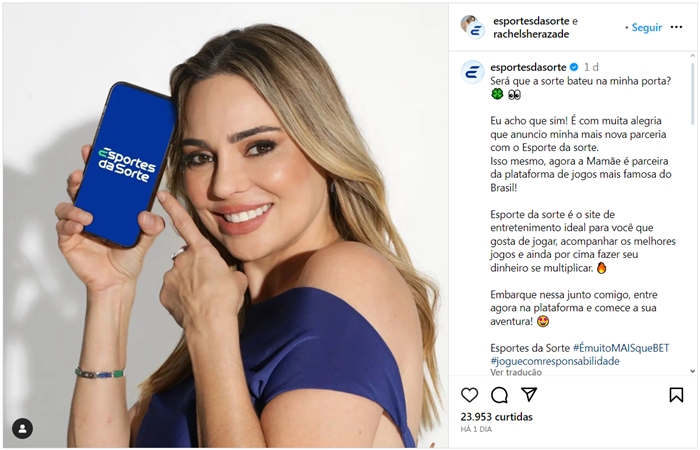
Task: Open the combined profile avatars in header
Action: pos(473,27)
